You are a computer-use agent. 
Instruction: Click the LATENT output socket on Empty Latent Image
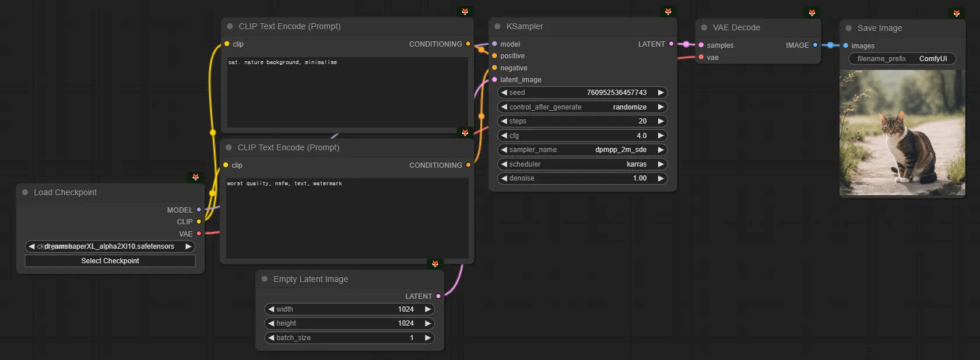click(x=438, y=296)
